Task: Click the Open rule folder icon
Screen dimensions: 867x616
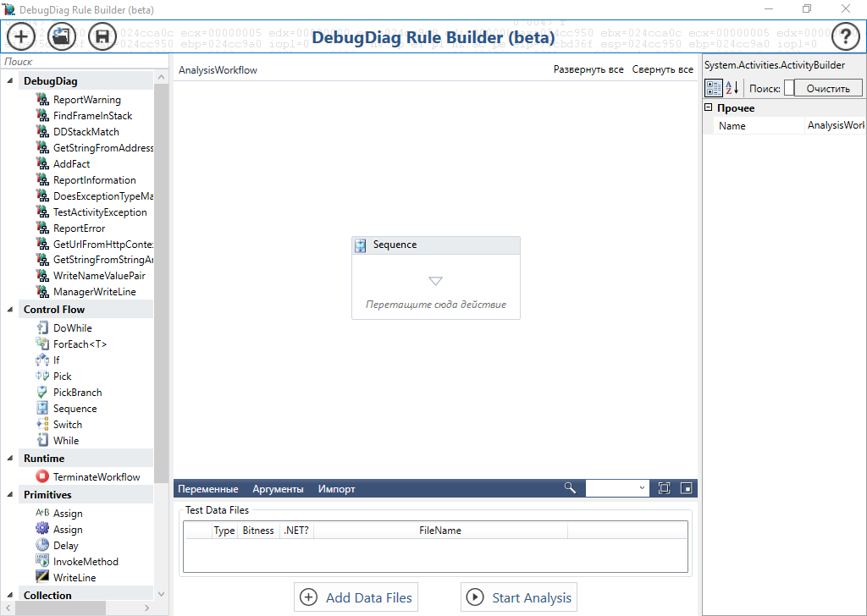Action: pos(62,36)
